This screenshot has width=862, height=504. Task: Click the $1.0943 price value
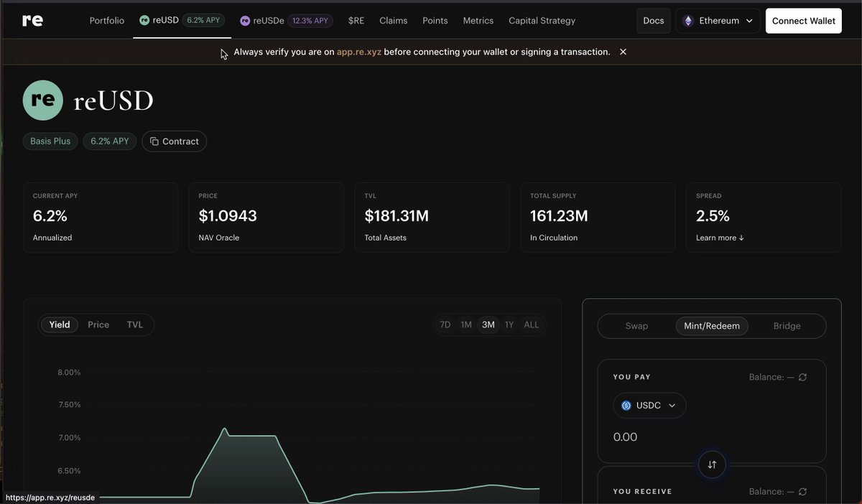coord(228,215)
